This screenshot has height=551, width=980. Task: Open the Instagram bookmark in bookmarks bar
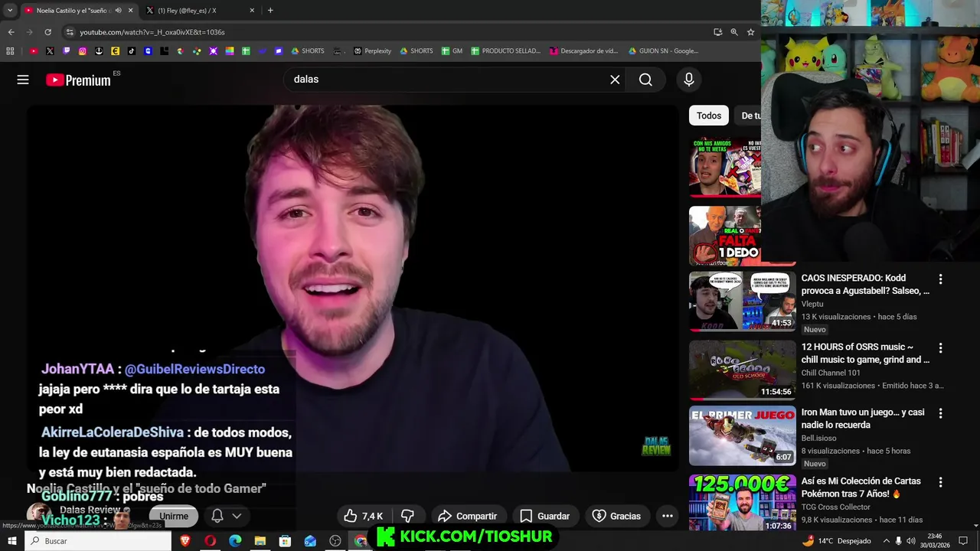(x=83, y=51)
